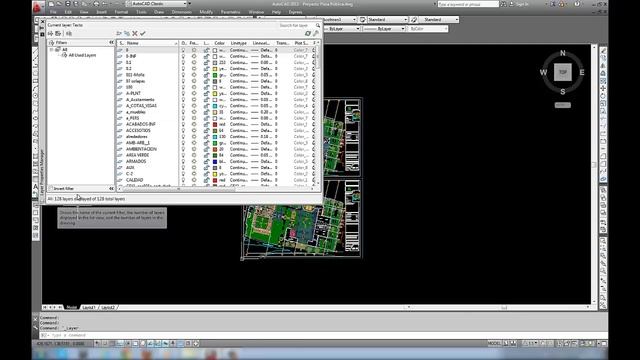Click the New Group Filter icon

point(58,33)
